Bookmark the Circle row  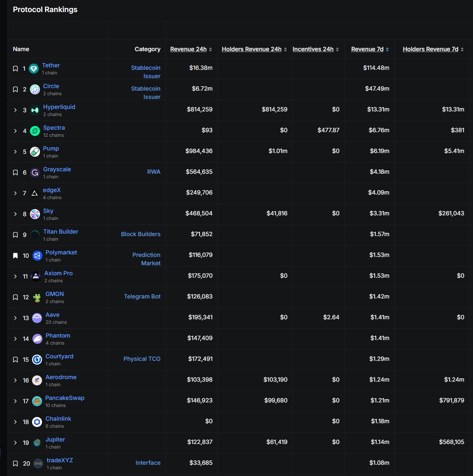(x=15, y=89)
